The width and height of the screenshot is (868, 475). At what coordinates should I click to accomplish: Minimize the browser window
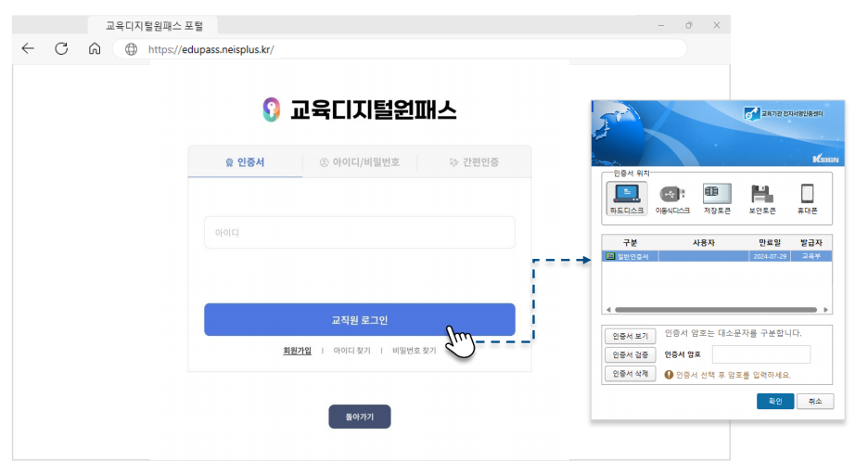click(x=661, y=25)
